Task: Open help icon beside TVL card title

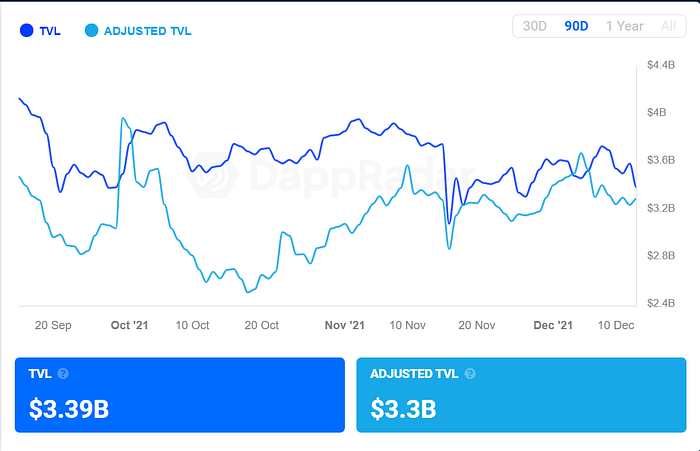Action: pyautogui.click(x=63, y=374)
